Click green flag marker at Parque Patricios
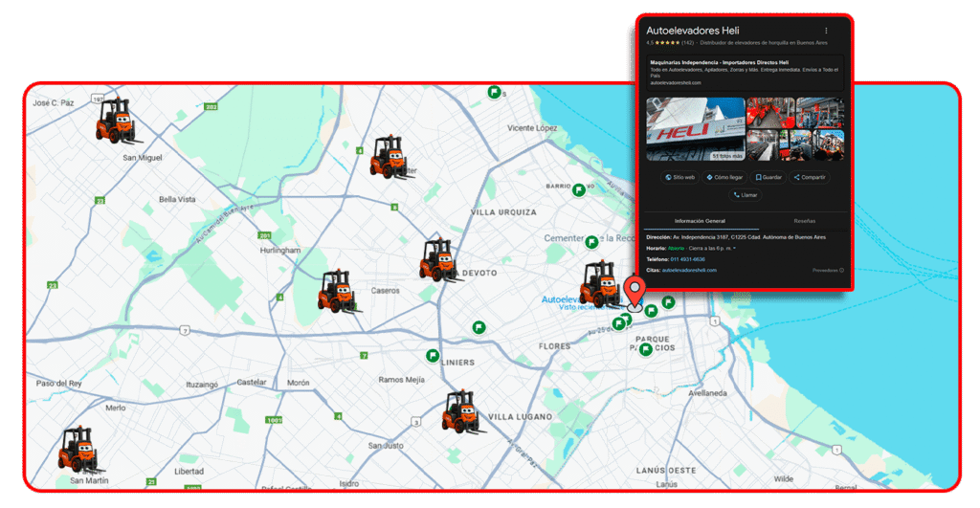980x508 pixels. point(646,349)
